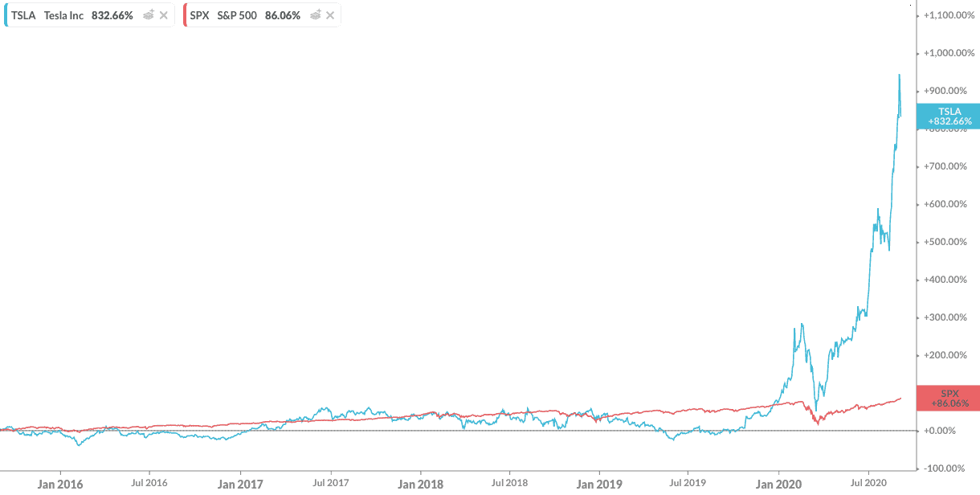Click the add icon in the SPX legend chip
The height and width of the screenshot is (495, 980).
[316, 15]
